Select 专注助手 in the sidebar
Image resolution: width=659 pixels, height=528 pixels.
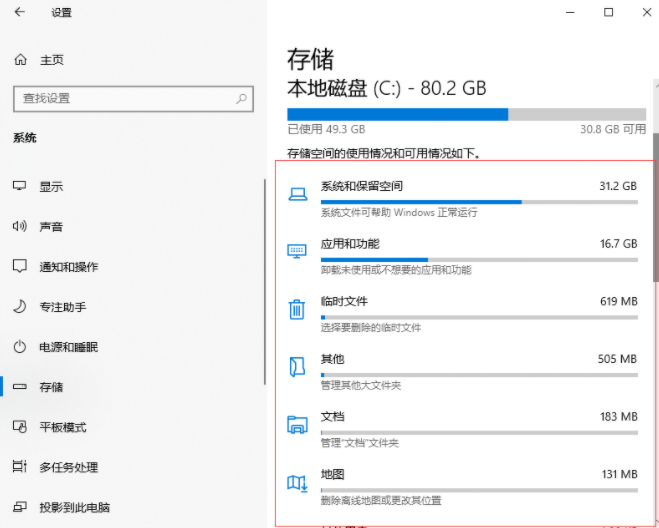click(x=62, y=307)
